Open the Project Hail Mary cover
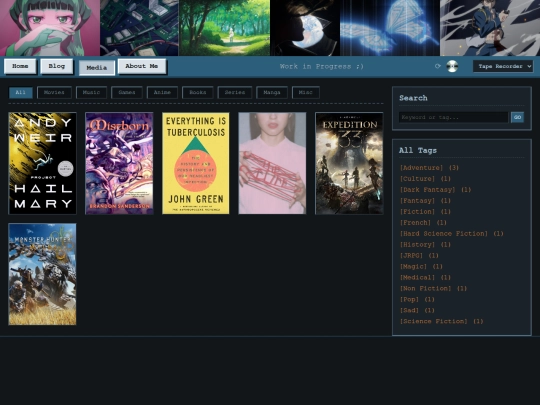The width and height of the screenshot is (540, 405). [x=42, y=163]
